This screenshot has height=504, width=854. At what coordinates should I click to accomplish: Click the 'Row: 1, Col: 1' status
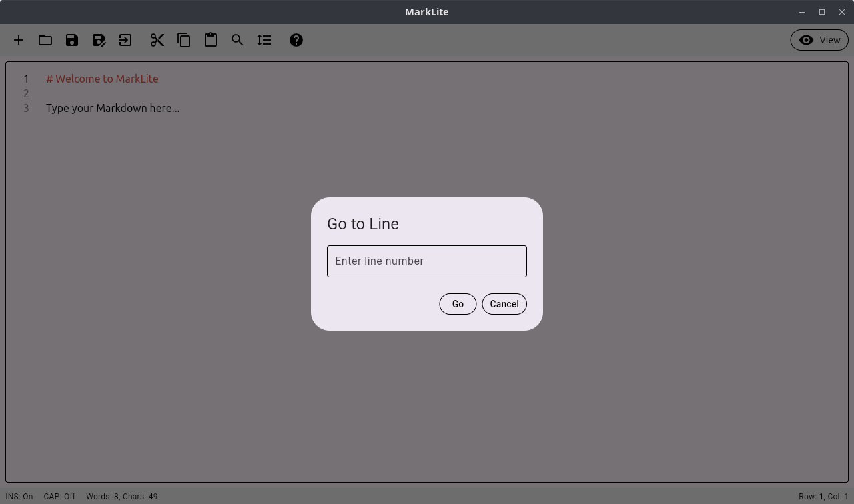coord(823,497)
